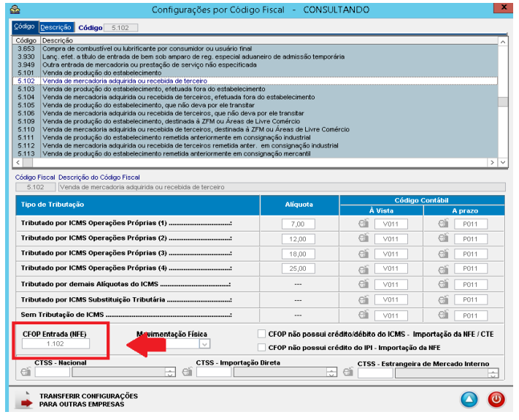Click the CTSS - Nacional code field
The image size is (519, 420).
53,373
